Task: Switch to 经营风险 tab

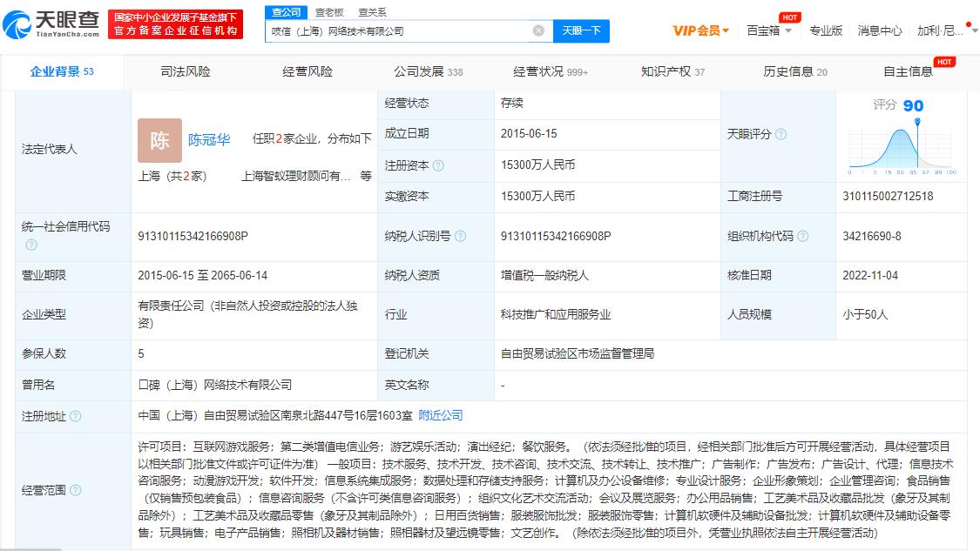Action: 308,72
